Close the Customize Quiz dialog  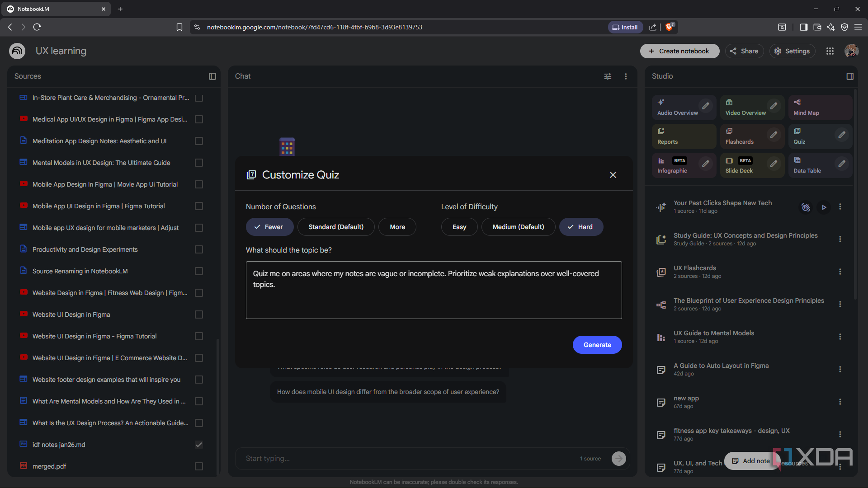[613, 175]
